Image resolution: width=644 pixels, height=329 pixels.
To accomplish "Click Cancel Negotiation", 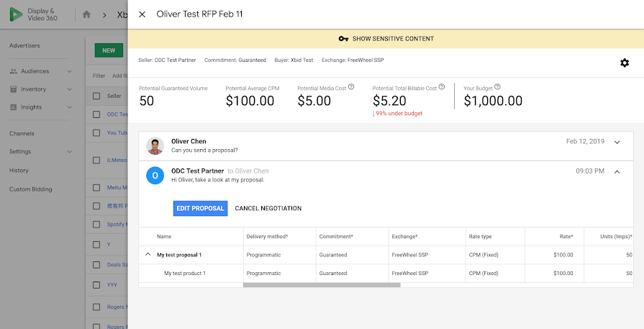I will coord(268,208).
